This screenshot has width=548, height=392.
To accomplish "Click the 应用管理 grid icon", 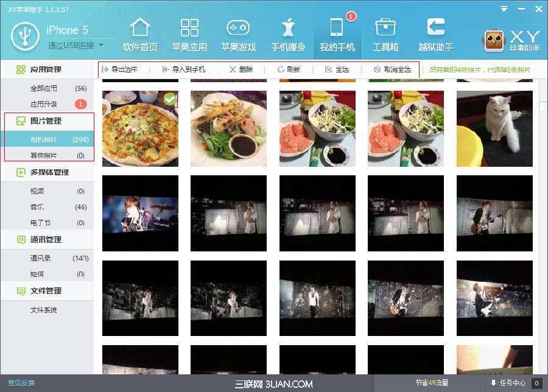I will point(21,69).
